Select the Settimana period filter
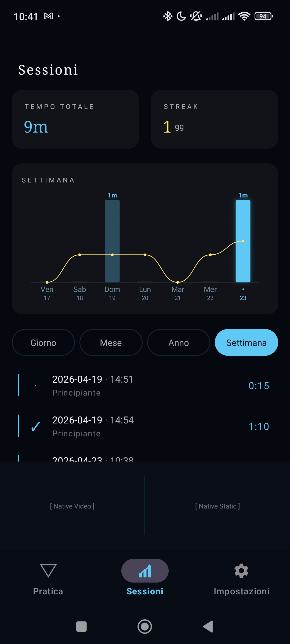The image size is (290, 644). (247, 342)
